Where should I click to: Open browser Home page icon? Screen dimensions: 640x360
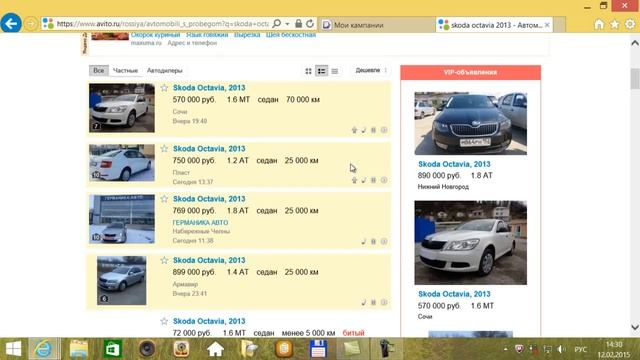pos(599,24)
